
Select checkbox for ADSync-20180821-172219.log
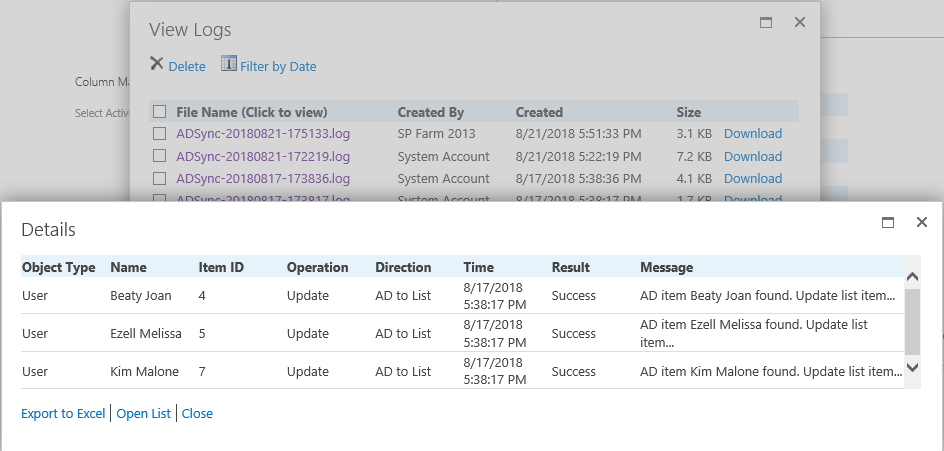tap(159, 156)
